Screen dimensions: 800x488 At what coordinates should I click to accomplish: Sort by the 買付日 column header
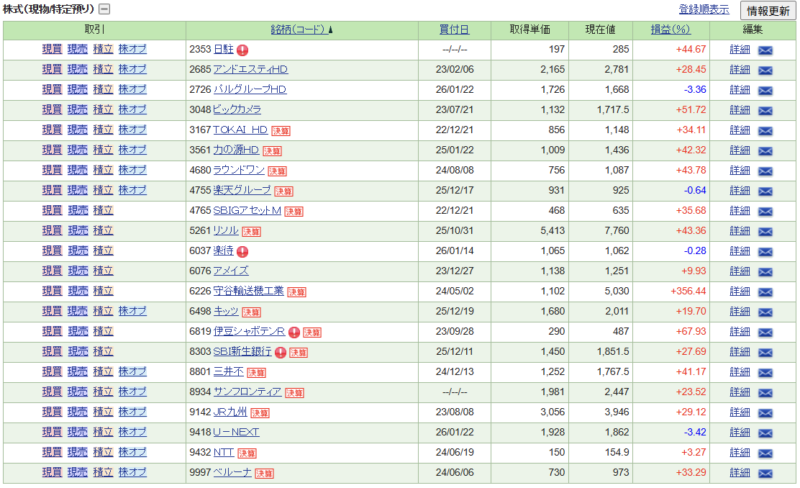click(454, 29)
